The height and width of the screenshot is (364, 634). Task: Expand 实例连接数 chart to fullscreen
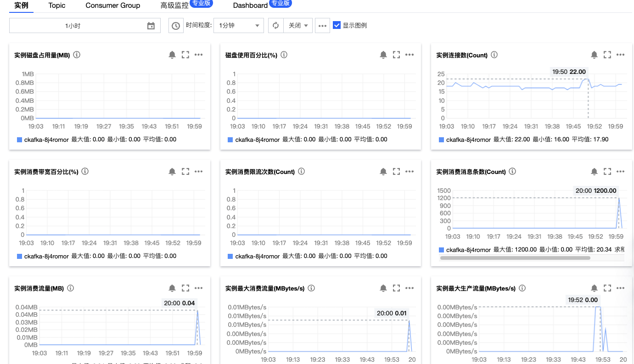pyautogui.click(x=607, y=55)
